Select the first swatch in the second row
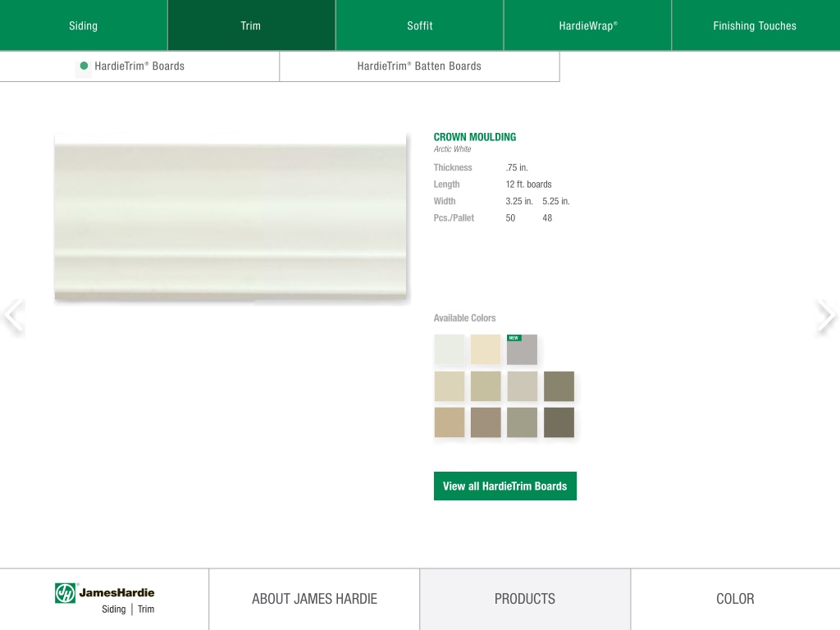 (450, 386)
